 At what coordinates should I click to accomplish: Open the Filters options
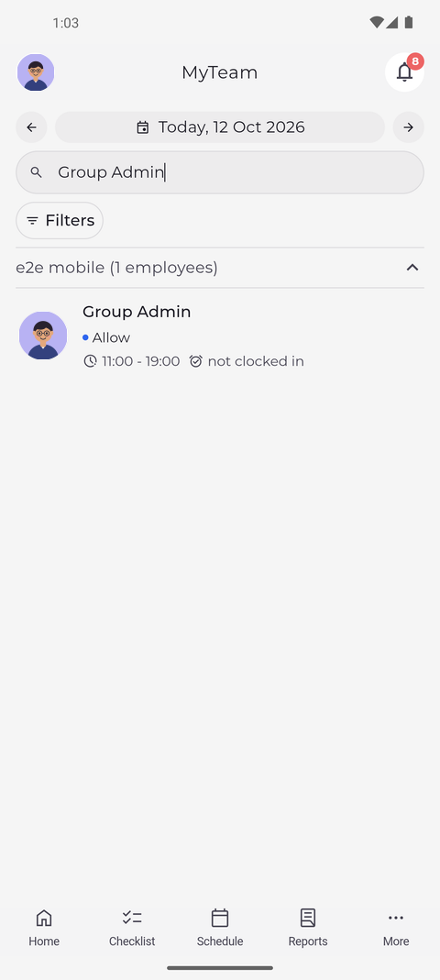click(60, 221)
